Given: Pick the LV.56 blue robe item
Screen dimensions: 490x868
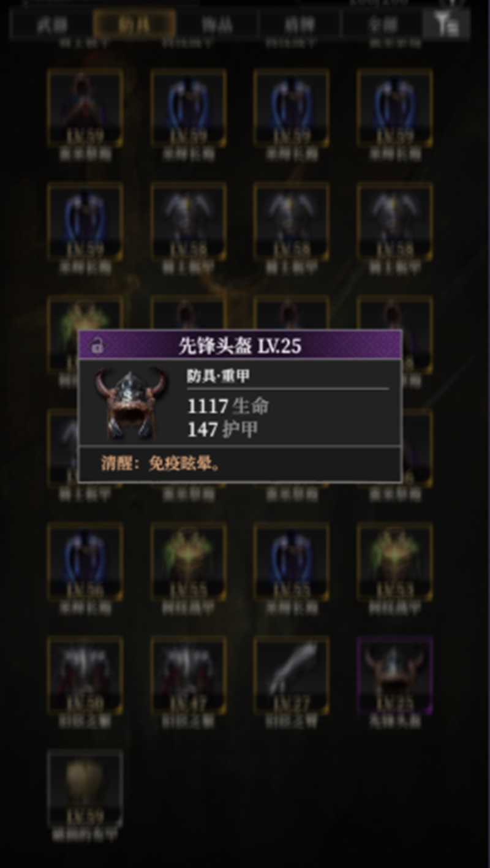Looking at the screenshot, I should [85, 561].
